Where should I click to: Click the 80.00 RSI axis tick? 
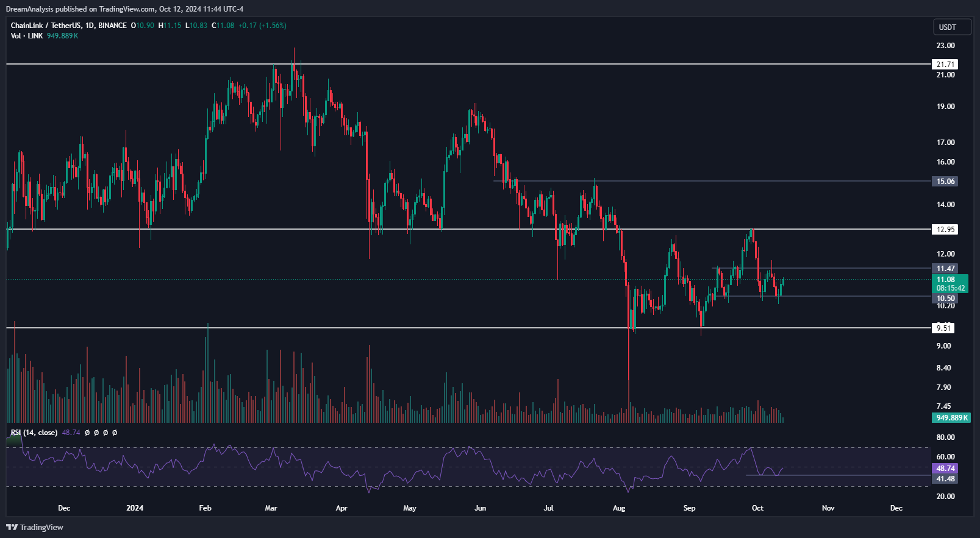(946, 437)
